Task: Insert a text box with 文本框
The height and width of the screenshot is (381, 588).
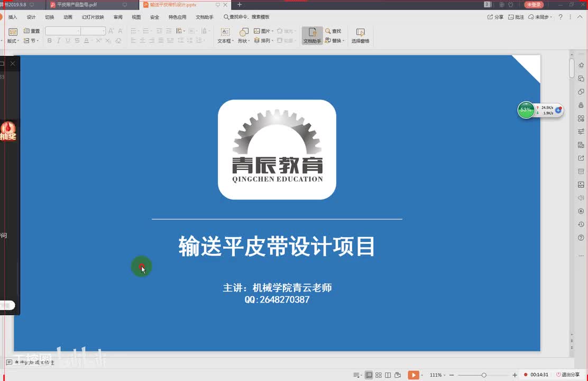Action: point(225,35)
